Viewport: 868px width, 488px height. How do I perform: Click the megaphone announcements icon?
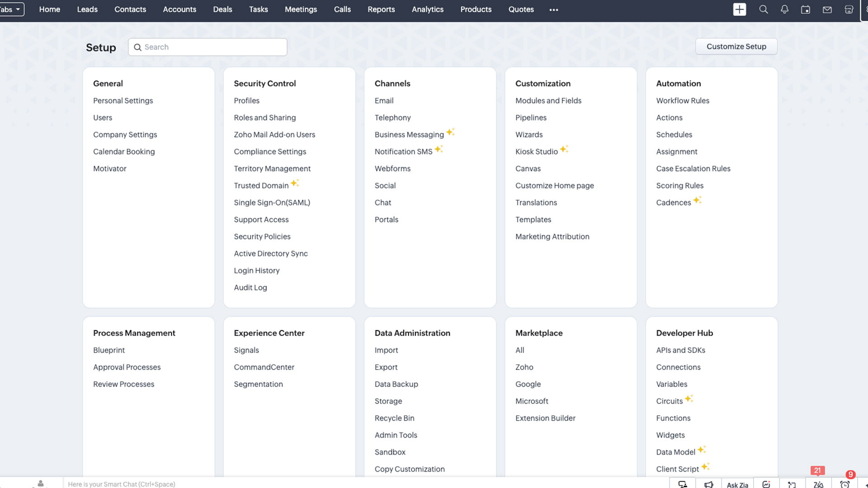(x=708, y=484)
